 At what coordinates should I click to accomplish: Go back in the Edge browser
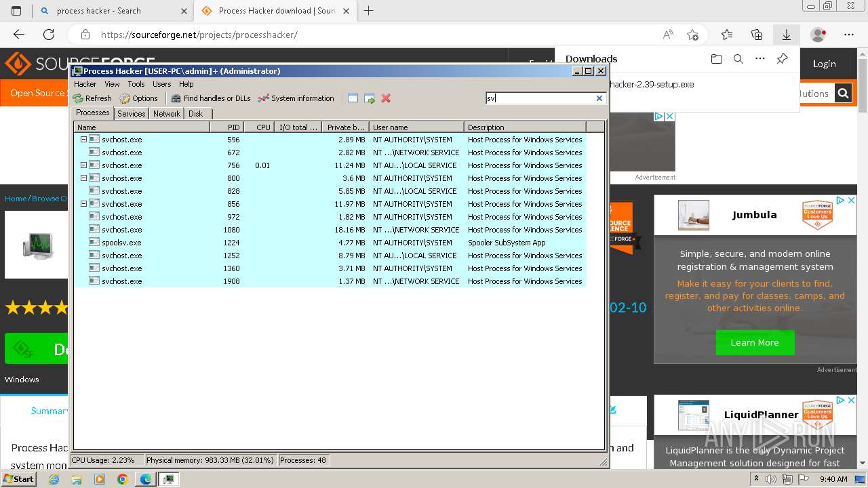(x=19, y=35)
